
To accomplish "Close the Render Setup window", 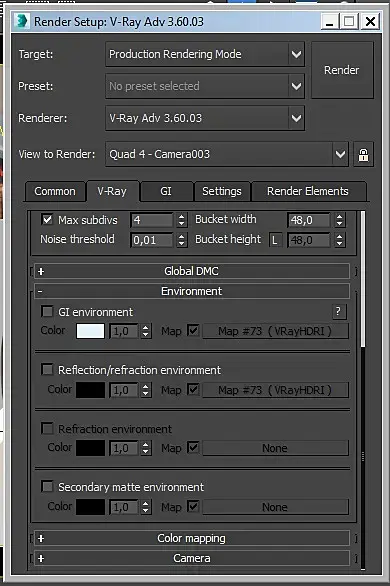I will 370,22.
